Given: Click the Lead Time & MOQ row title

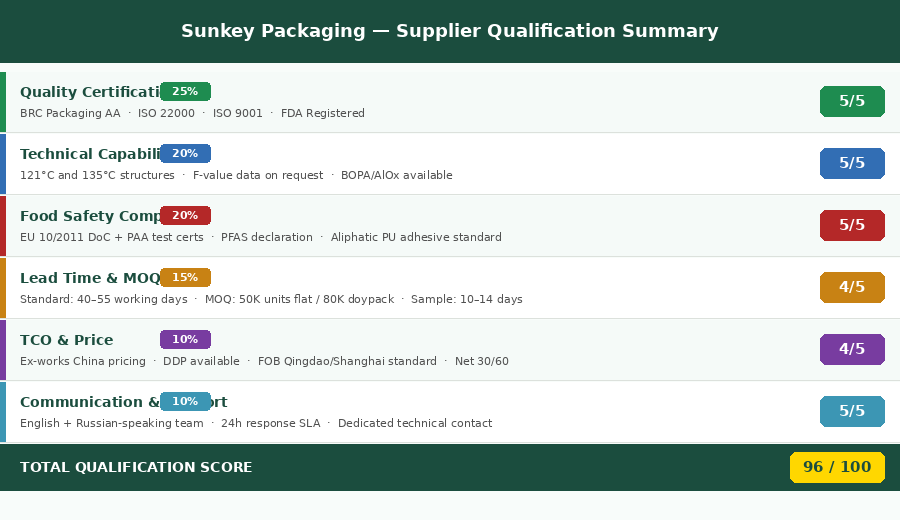Looking at the screenshot, I should point(88,279).
